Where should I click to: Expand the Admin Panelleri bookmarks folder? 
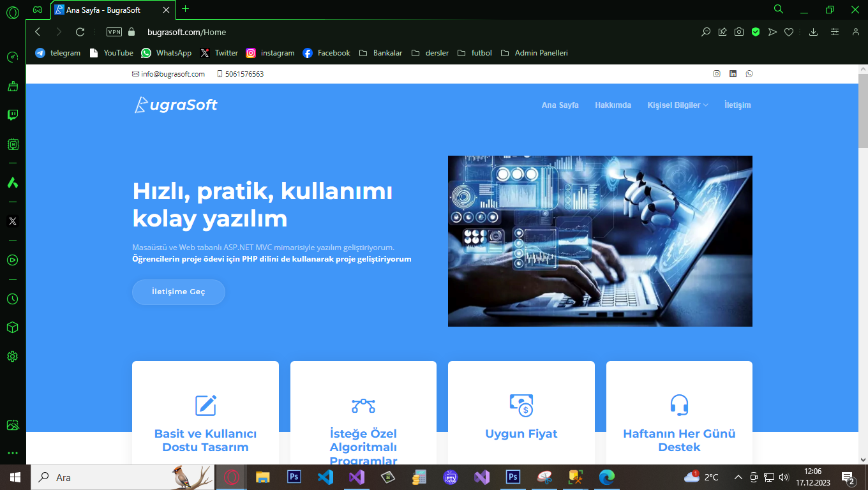tap(534, 53)
